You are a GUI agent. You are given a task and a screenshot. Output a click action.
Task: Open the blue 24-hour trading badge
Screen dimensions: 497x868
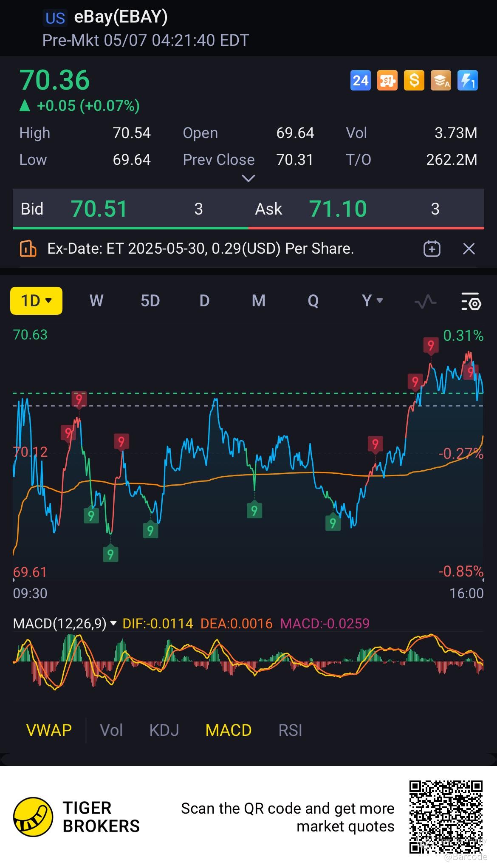tap(360, 80)
